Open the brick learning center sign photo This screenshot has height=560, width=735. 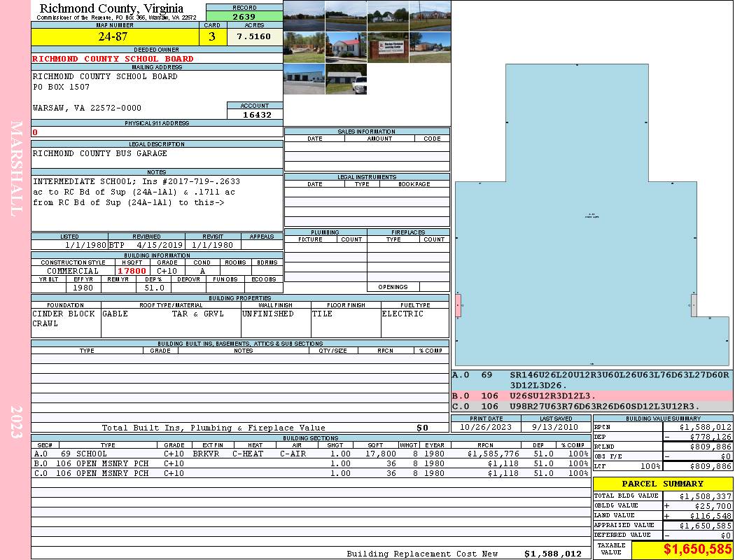coord(388,48)
